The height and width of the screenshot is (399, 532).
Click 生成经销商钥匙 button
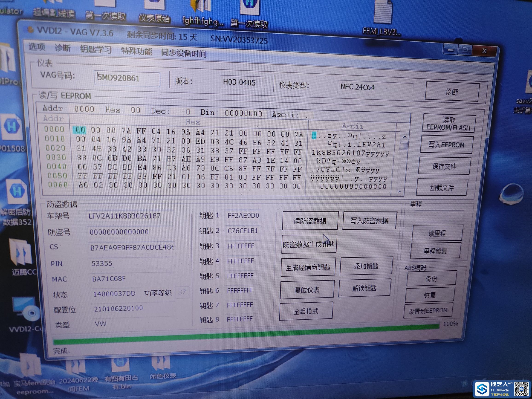(308, 267)
